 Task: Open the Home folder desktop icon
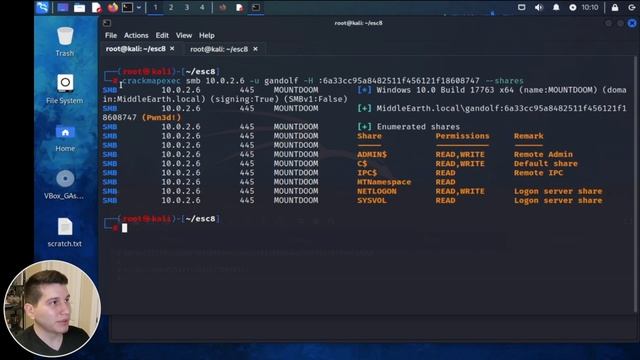point(65,138)
